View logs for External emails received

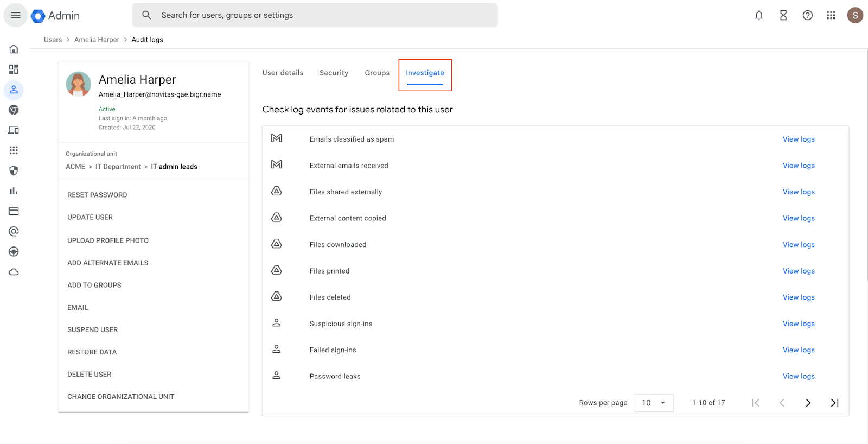(x=799, y=166)
